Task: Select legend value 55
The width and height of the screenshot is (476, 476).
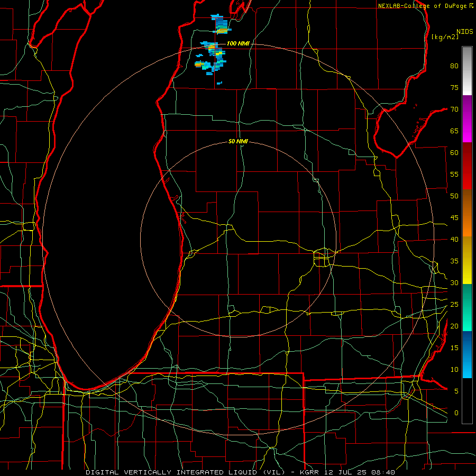Action: [x=454, y=174]
